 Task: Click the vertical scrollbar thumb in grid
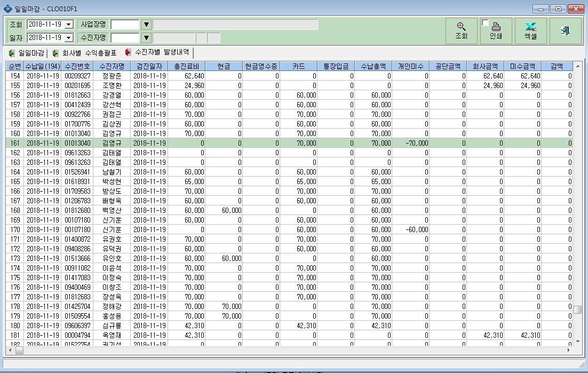[577, 309]
